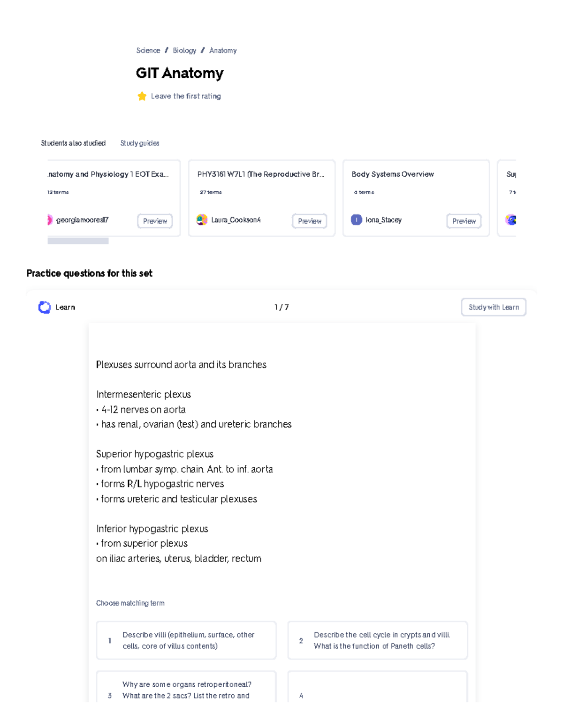Pick answer 3 about retroperitoneal organs

coord(186,690)
